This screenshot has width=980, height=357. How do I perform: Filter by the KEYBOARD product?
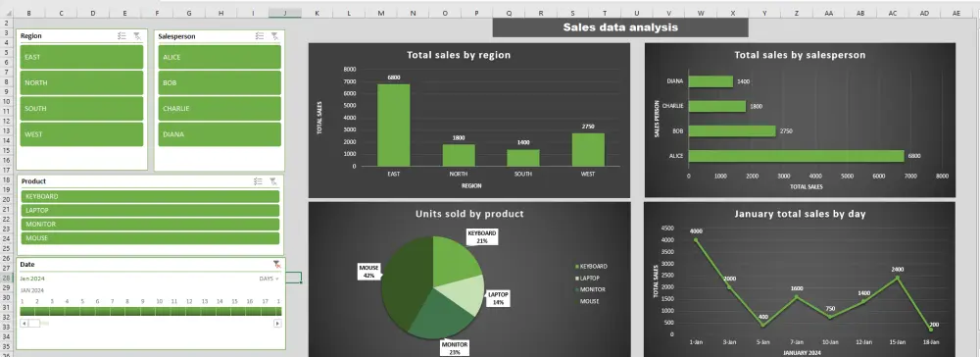click(150, 196)
